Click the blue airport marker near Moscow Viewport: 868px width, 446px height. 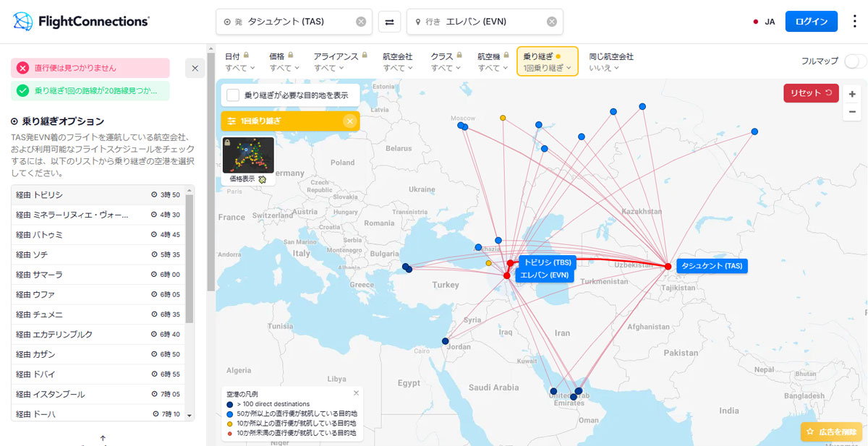(461, 125)
